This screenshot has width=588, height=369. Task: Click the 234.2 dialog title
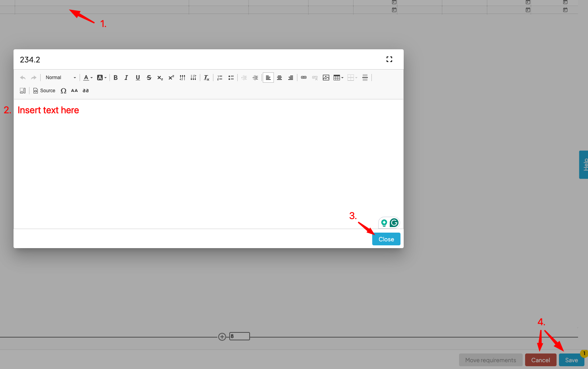tap(30, 60)
